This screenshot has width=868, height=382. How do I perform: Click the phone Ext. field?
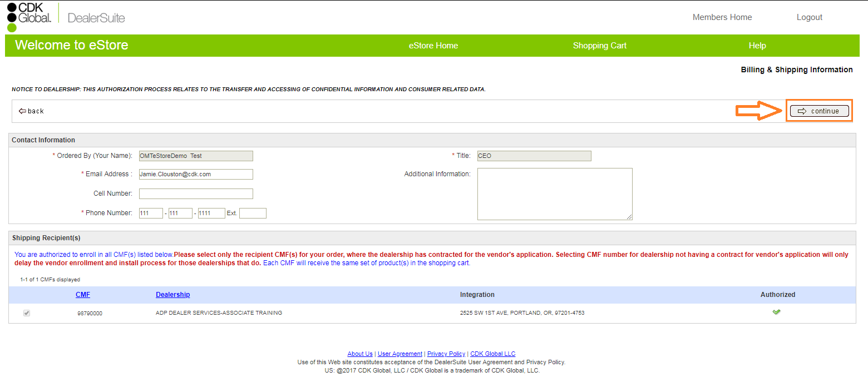[253, 213]
